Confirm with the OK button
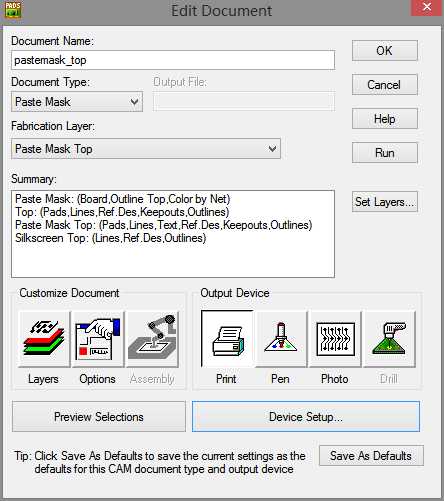This screenshot has width=444, height=501. [385, 51]
